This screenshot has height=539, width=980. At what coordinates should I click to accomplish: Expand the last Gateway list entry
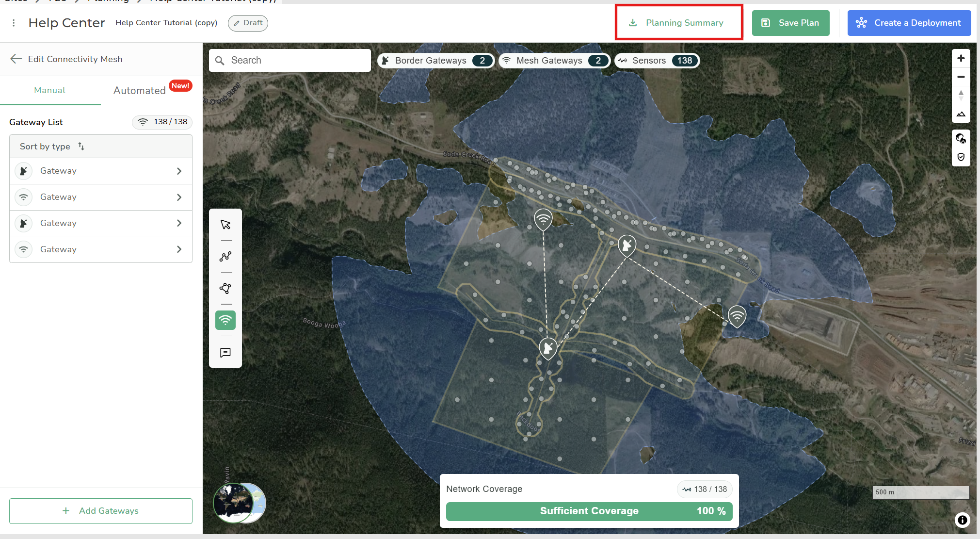pos(101,249)
